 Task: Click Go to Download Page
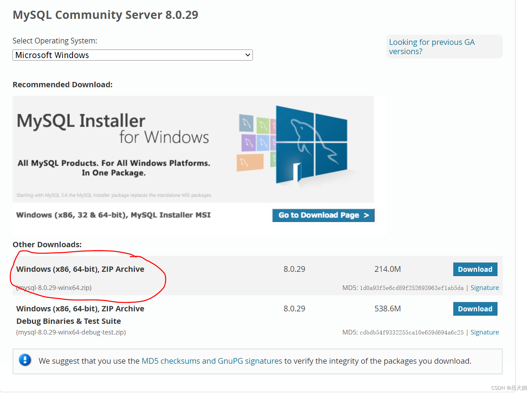click(323, 215)
